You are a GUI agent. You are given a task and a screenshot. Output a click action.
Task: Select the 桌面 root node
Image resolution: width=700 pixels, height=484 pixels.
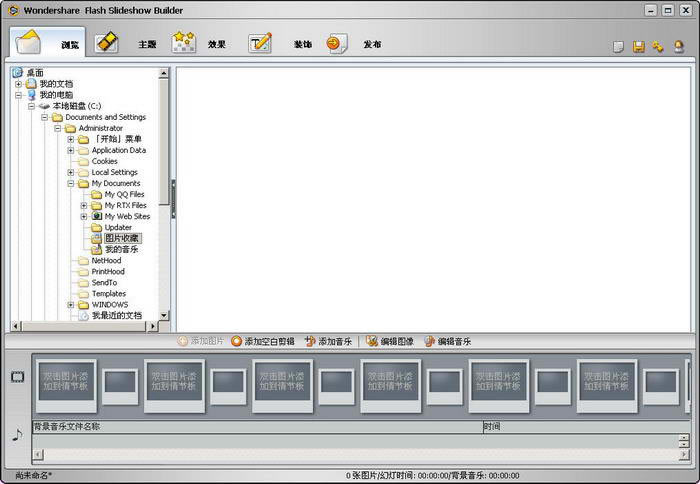[x=35, y=72]
